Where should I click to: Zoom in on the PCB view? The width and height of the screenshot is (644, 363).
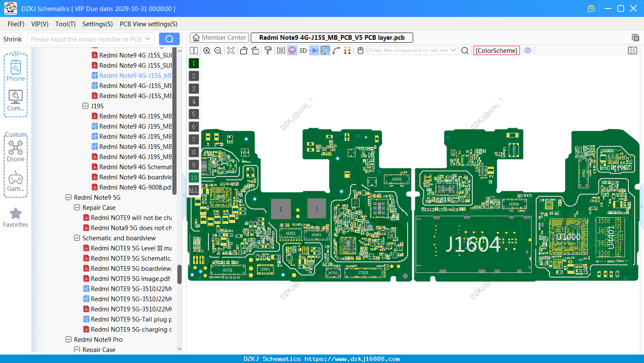pyautogui.click(x=207, y=50)
